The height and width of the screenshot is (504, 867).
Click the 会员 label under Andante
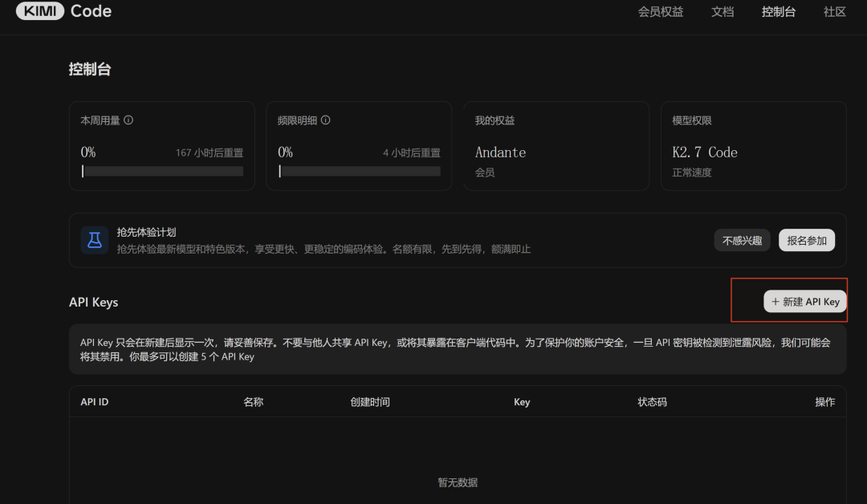pyautogui.click(x=485, y=173)
